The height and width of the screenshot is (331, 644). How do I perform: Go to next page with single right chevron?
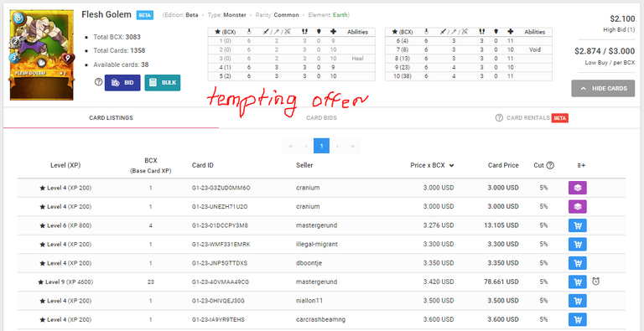pyautogui.click(x=337, y=146)
